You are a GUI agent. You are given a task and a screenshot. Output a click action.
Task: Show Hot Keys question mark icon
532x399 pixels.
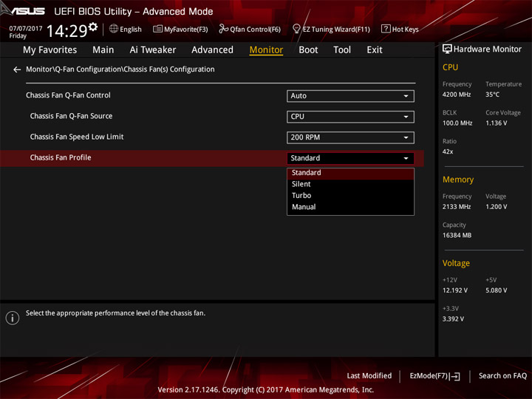pos(386,29)
